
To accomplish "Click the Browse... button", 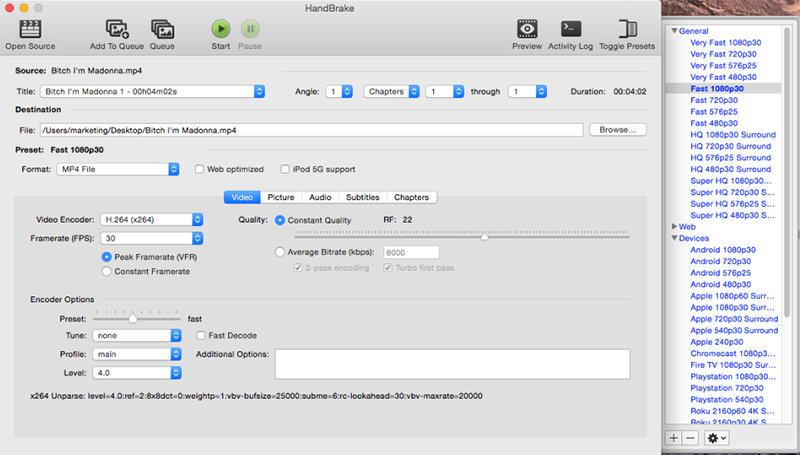I will point(618,130).
